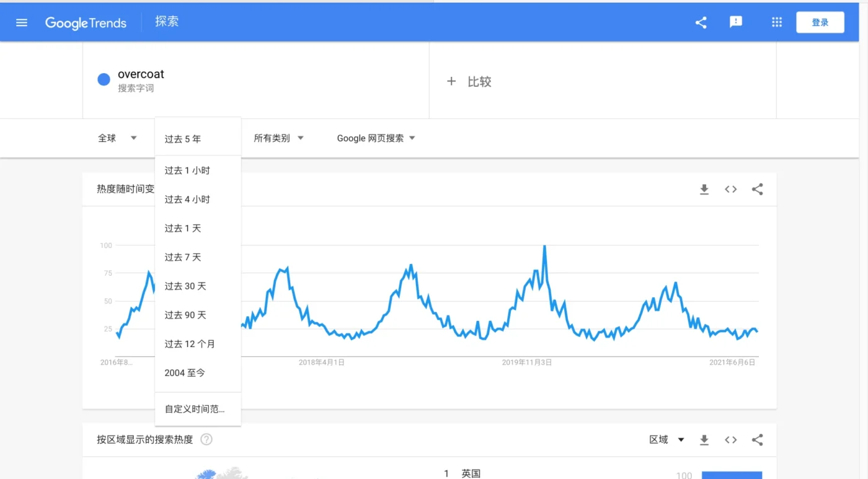
Task: Click embed icon on the region card
Action: click(731, 440)
